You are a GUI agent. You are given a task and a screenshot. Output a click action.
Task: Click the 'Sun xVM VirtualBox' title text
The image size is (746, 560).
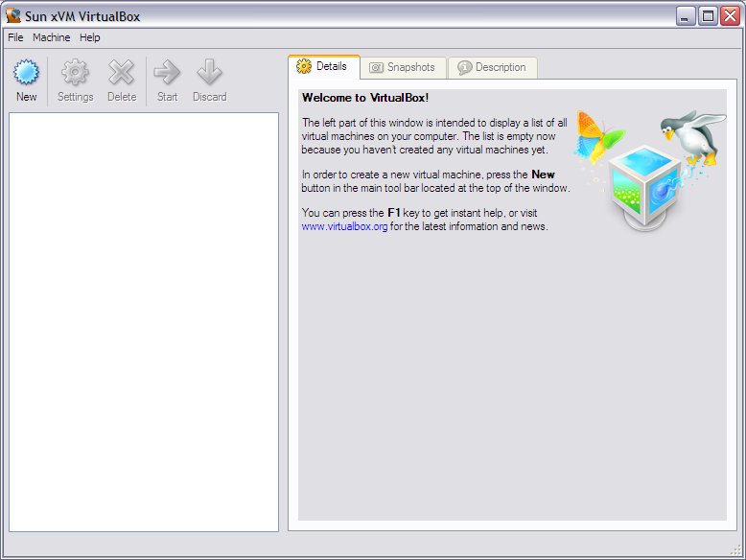(82, 16)
